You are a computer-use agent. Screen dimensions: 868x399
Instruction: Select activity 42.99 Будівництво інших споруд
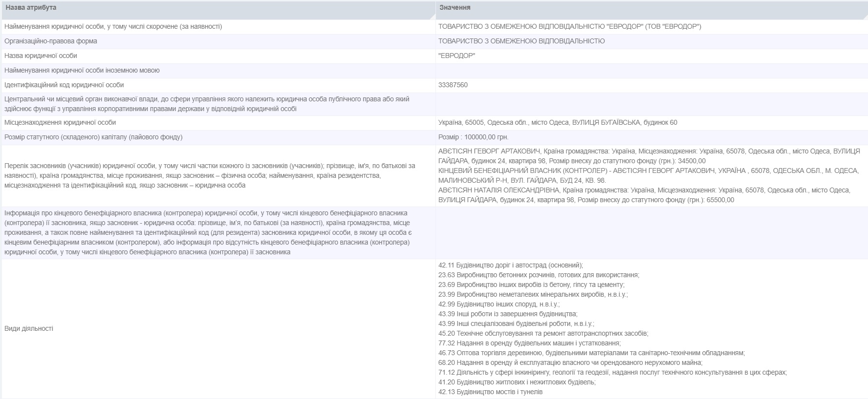tap(499, 304)
